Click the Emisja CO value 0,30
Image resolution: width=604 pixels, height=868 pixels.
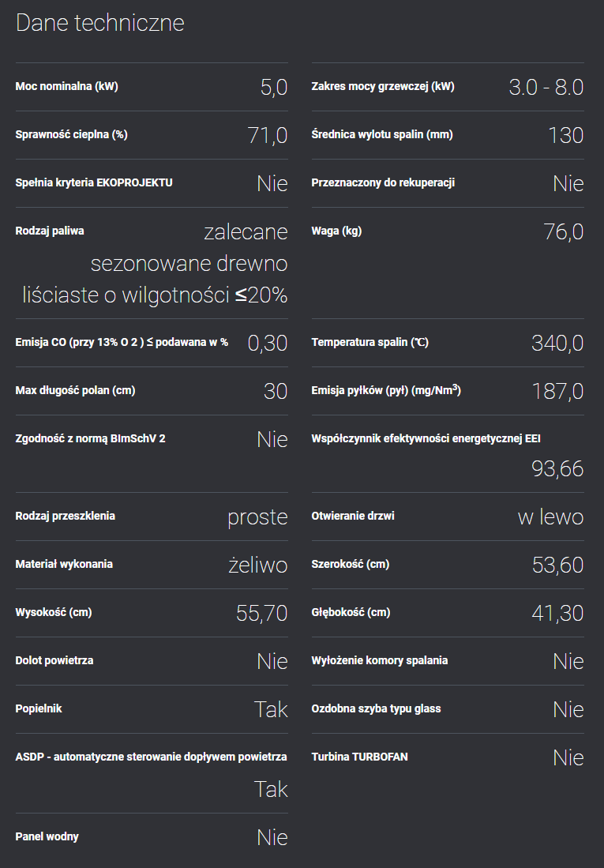(268, 344)
